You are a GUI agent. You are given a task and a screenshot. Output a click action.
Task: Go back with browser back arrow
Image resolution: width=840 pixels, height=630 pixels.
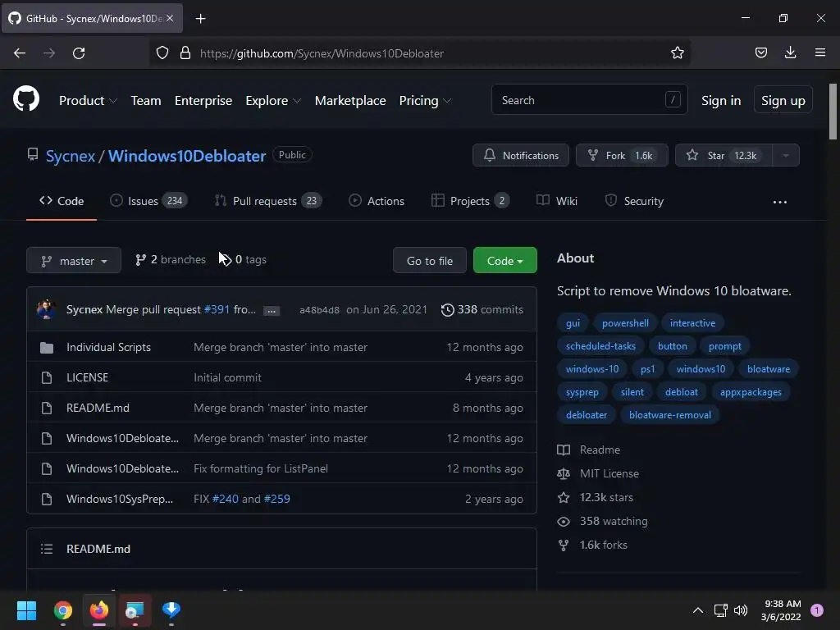[x=20, y=53]
